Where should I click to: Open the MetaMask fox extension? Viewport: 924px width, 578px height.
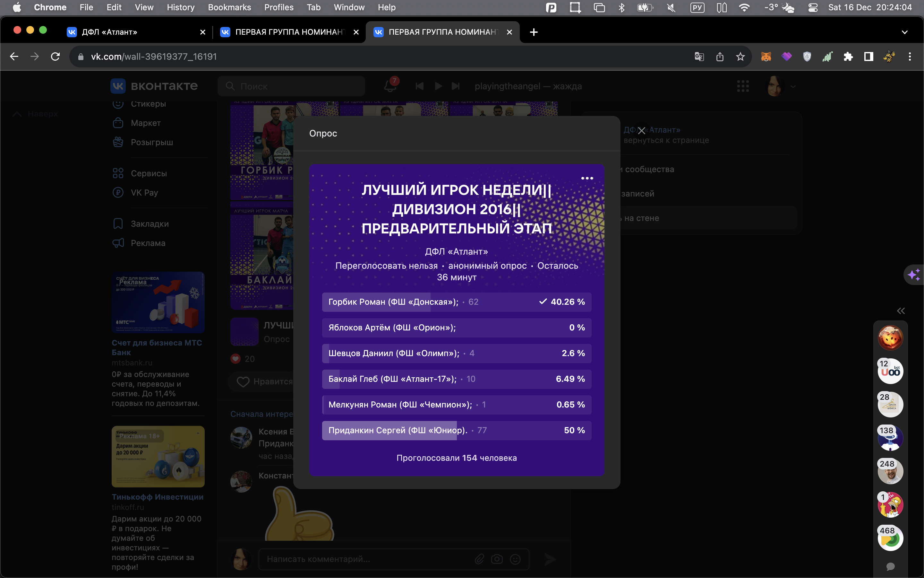(766, 57)
